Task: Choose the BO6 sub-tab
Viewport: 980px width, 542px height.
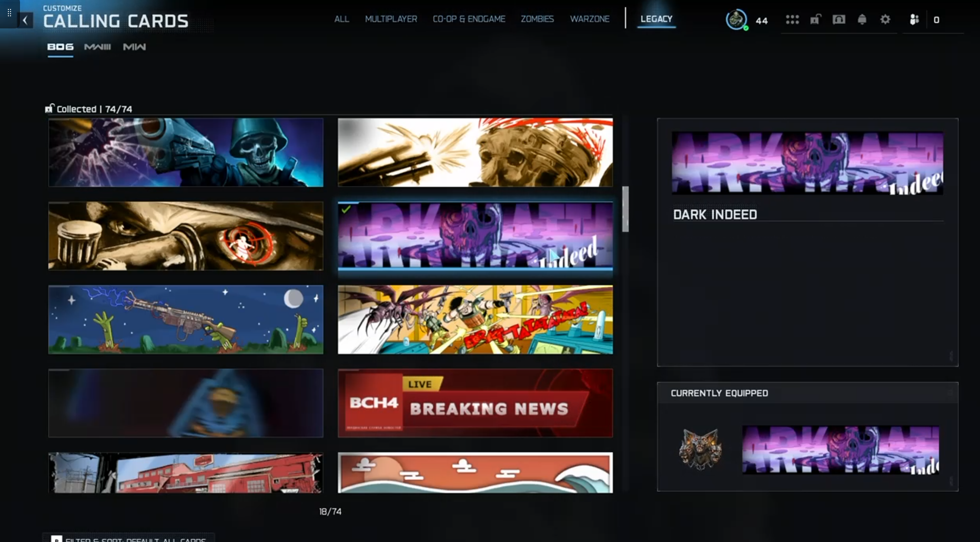Action: (x=60, y=47)
